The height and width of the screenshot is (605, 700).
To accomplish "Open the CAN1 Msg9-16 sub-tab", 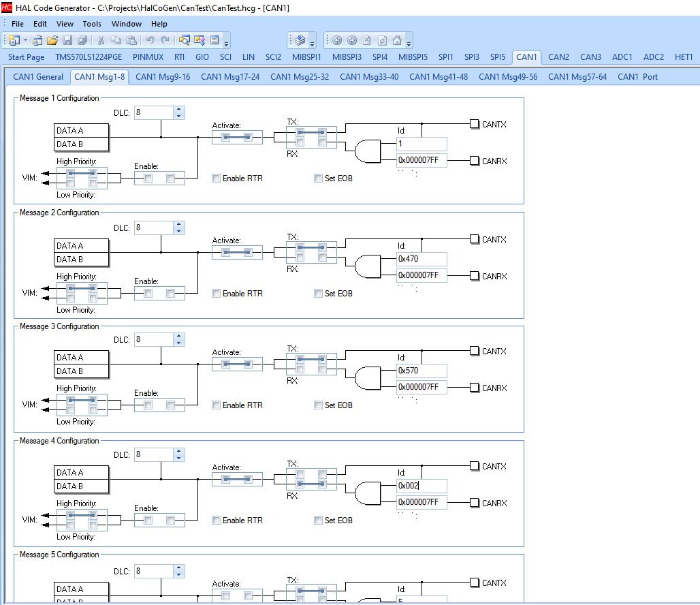I will point(163,77).
